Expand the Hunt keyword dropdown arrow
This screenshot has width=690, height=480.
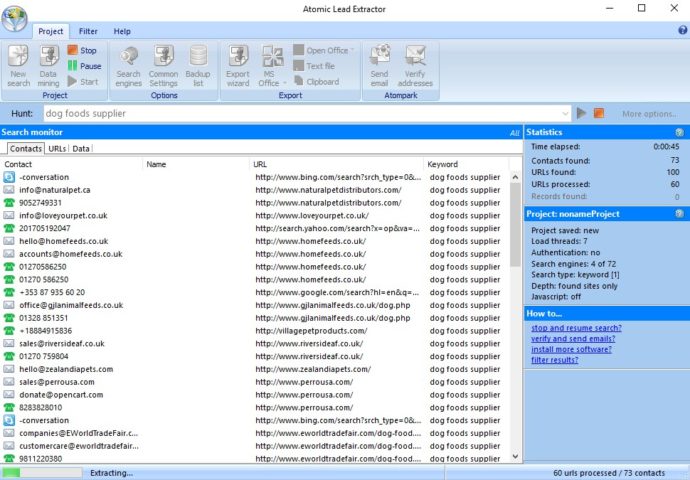566,114
